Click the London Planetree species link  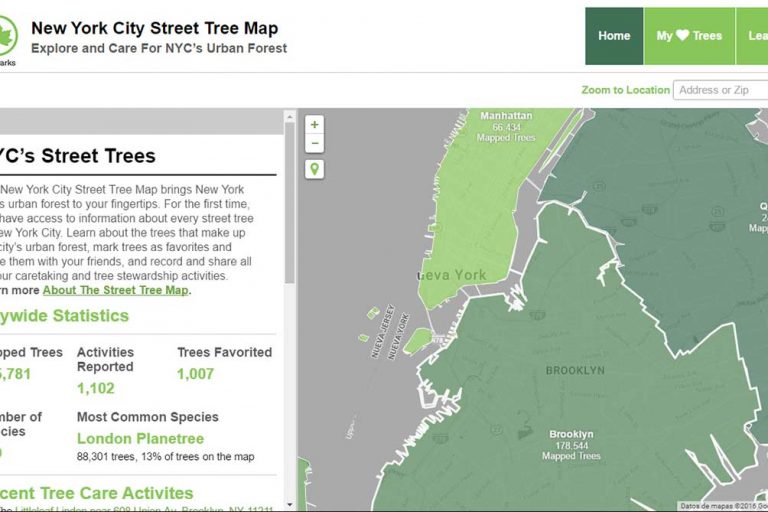[x=140, y=439]
